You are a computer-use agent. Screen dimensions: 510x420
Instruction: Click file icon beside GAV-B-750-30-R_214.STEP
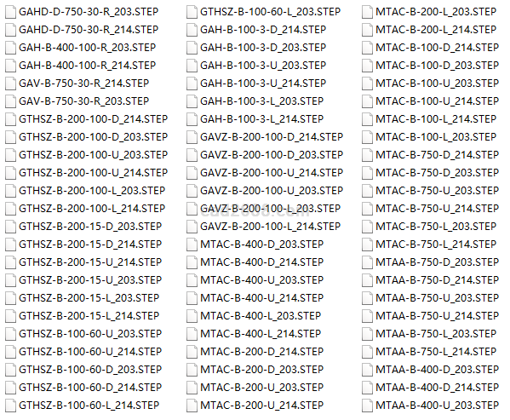click(x=10, y=83)
